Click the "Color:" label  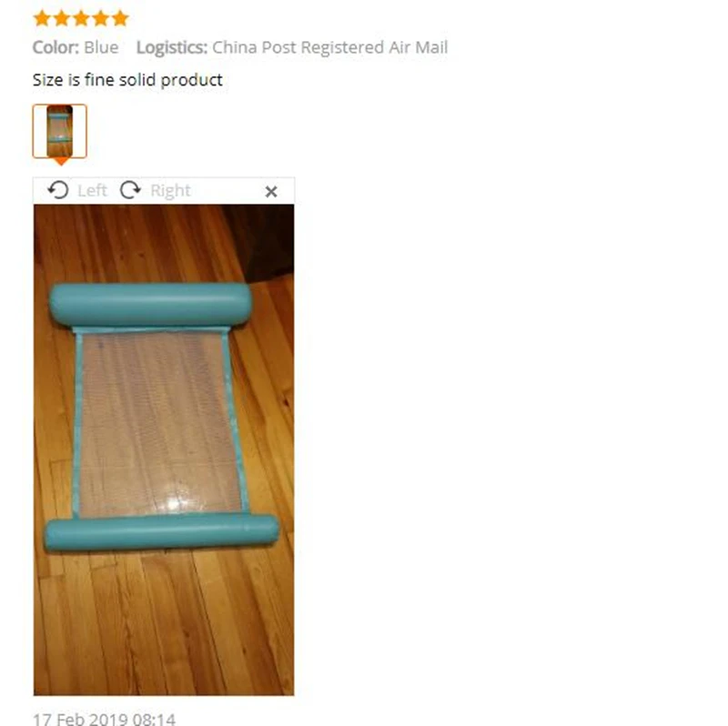pyautogui.click(x=56, y=47)
